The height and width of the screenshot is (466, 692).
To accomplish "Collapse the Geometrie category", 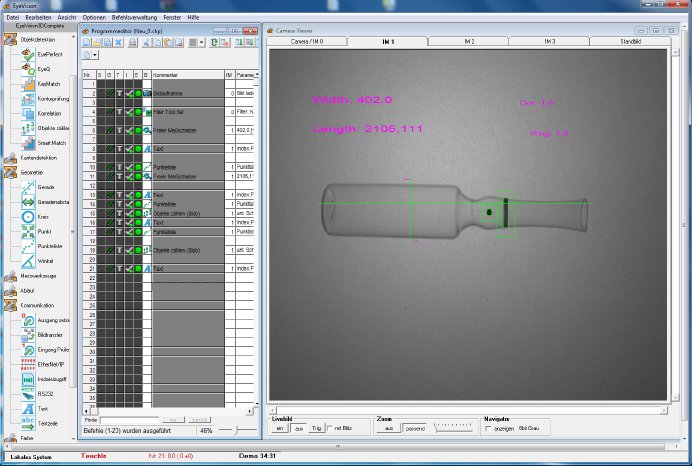I will (10, 173).
